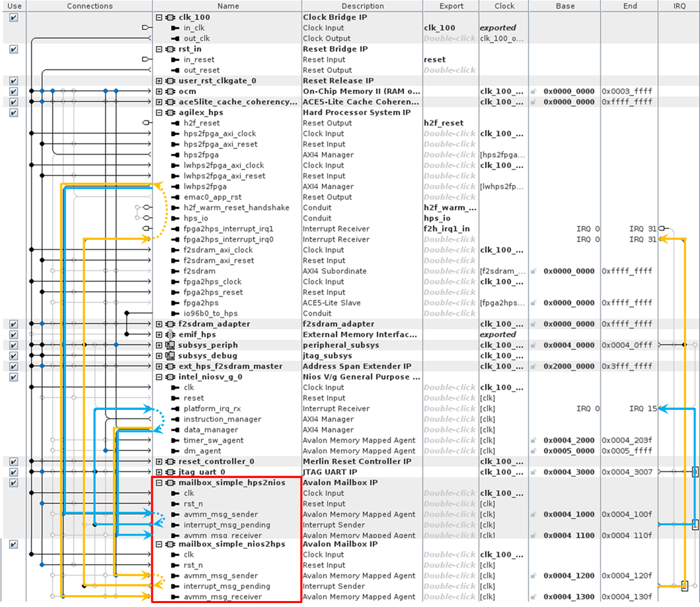Click the Base column header
Screen dimensions: 700x607
tap(564, 6)
